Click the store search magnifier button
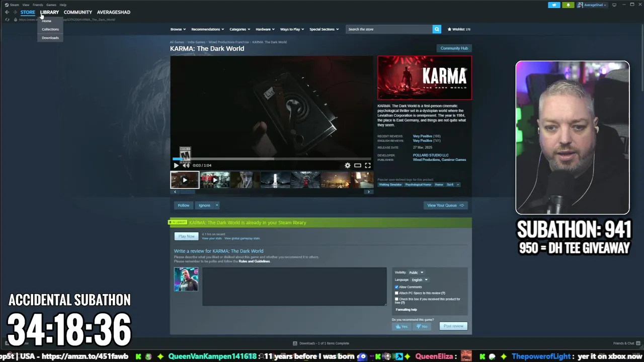 [437, 29]
